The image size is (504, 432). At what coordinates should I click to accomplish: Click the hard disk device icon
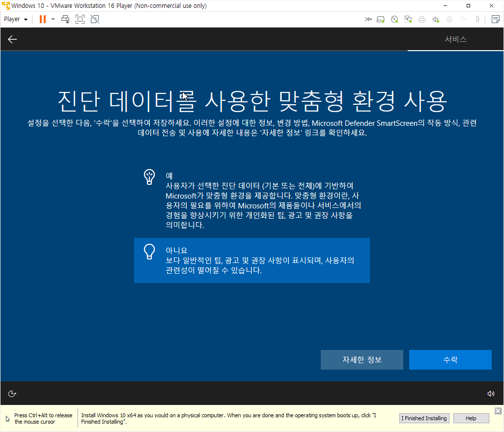tap(381, 19)
